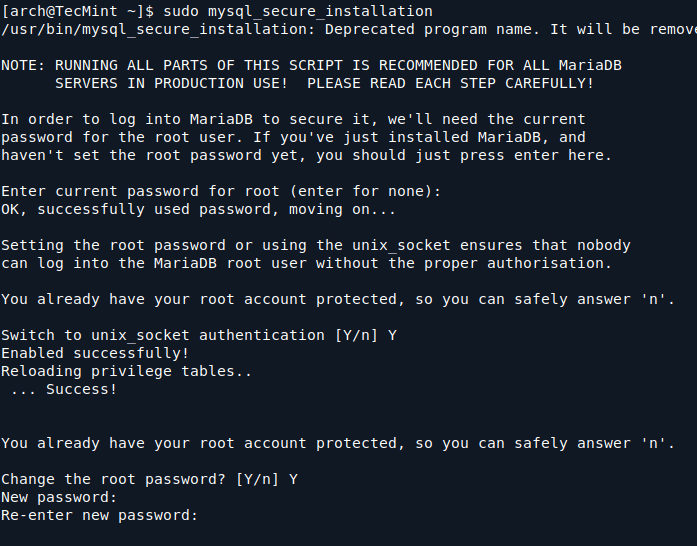
Task: Click the 'sudo mysql_secure_installation' command text
Action: (x=298, y=11)
